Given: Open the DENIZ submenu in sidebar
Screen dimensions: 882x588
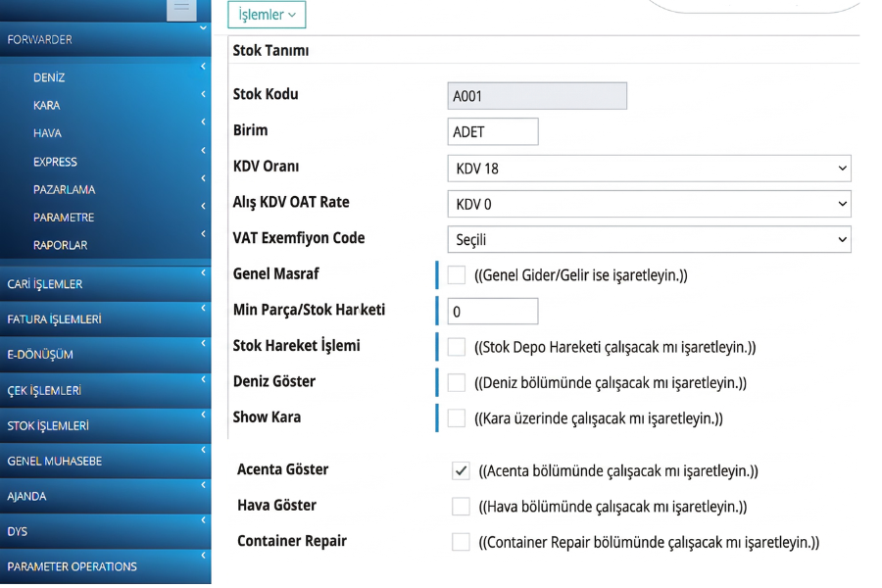Looking at the screenshot, I should [x=49, y=77].
